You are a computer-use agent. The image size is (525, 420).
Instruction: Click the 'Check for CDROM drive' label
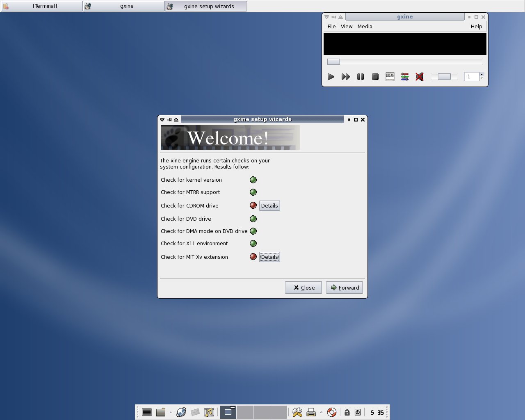tap(189, 206)
